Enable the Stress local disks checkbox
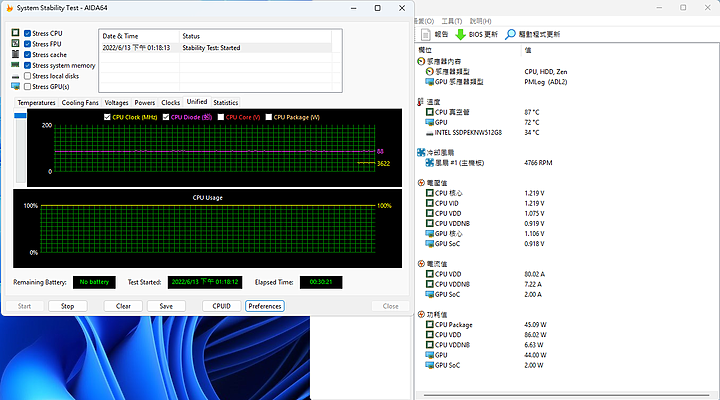 28,76
